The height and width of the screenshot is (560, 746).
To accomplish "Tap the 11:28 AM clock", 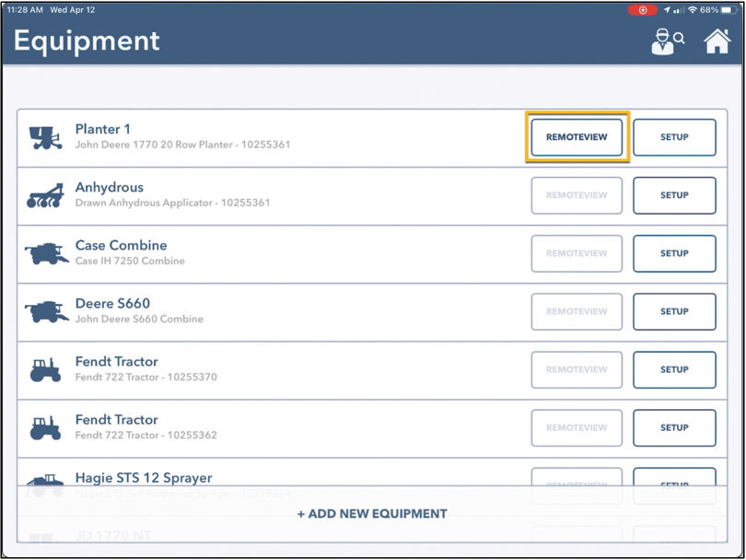I will (x=25, y=10).
